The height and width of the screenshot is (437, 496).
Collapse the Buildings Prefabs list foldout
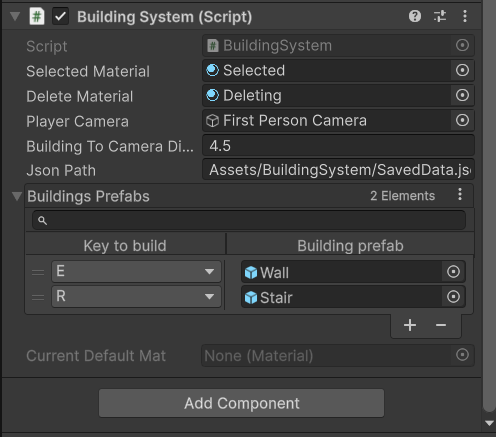[17, 196]
